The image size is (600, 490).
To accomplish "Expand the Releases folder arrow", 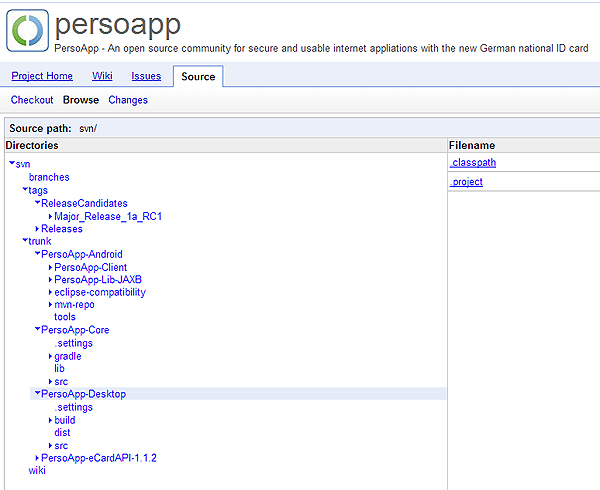I will (x=37, y=229).
